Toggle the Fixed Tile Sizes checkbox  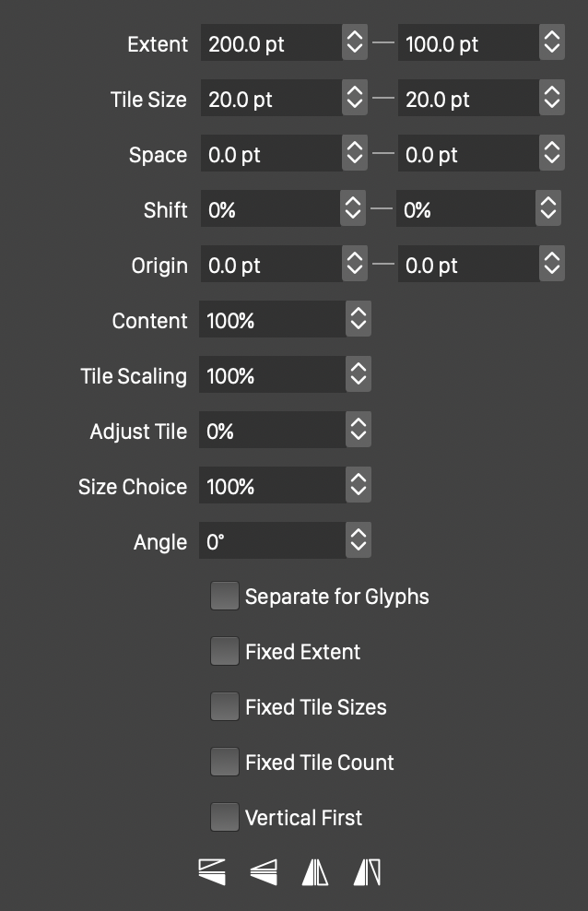225,706
